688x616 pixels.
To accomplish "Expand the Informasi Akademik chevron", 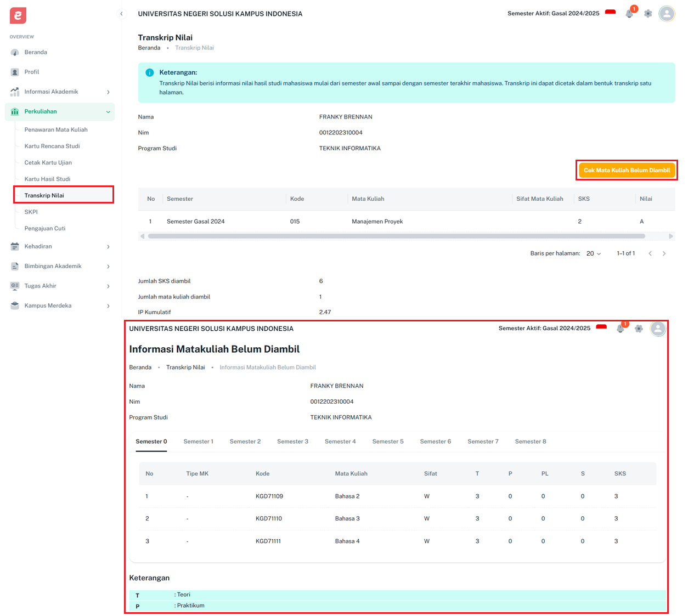I will click(x=108, y=92).
